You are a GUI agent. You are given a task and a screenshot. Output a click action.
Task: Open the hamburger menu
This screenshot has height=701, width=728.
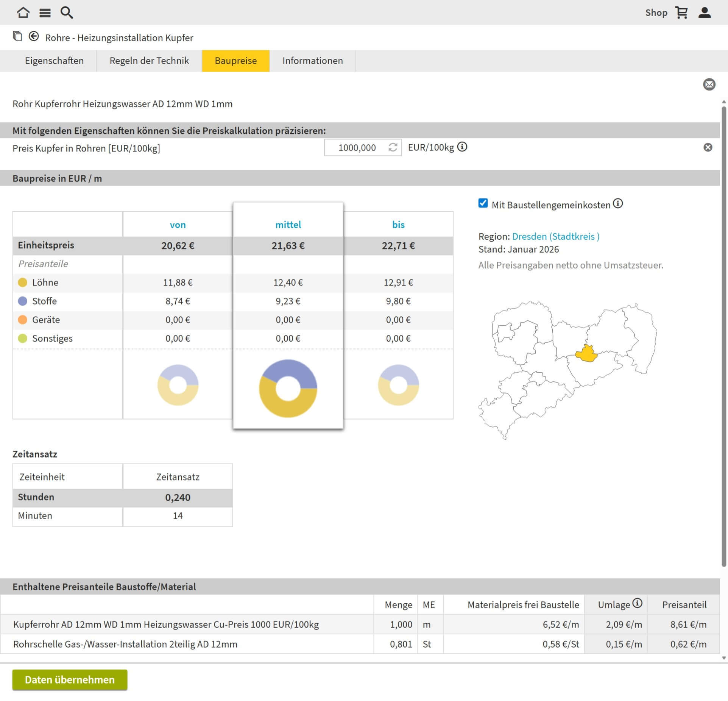pyautogui.click(x=45, y=13)
